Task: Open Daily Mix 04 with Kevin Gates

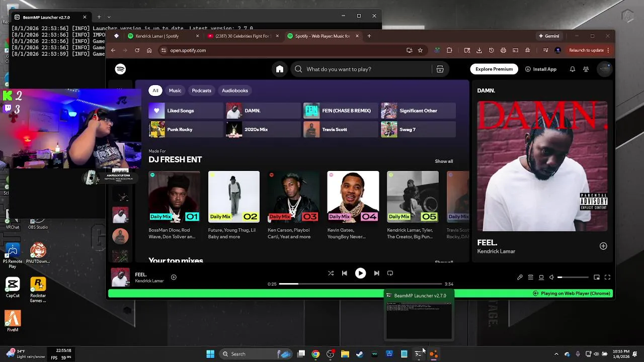Action: [353, 206]
